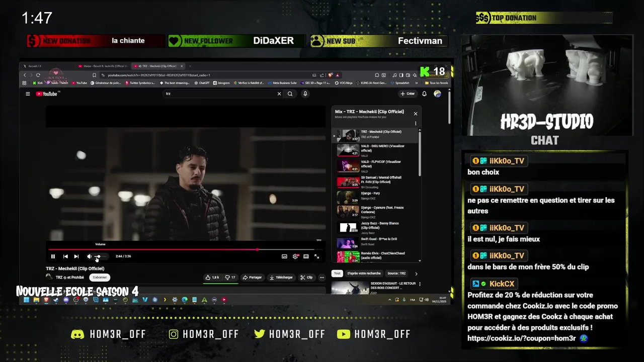The width and height of the screenshot is (644, 362).
Task: Open the YouTube account avatar menu
Action: click(437, 94)
